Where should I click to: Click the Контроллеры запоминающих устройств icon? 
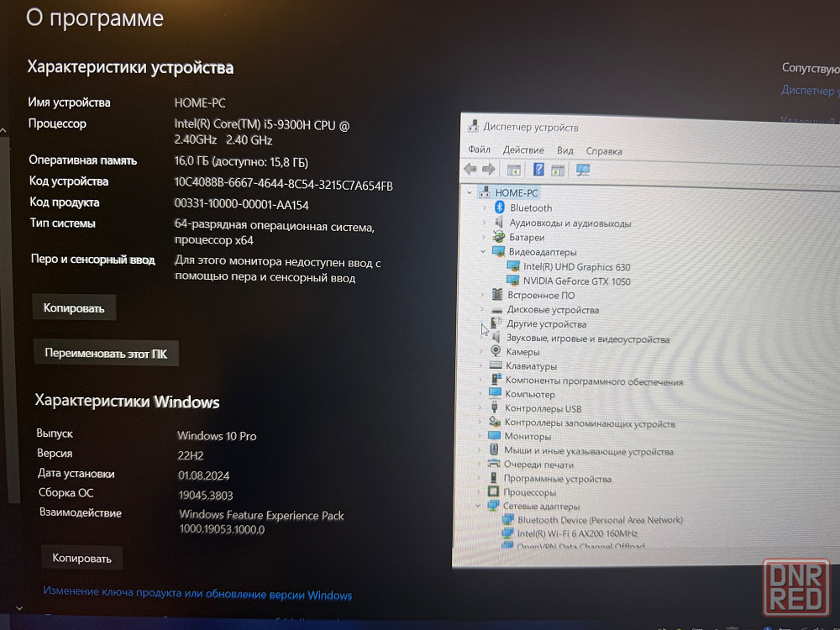click(495, 422)
